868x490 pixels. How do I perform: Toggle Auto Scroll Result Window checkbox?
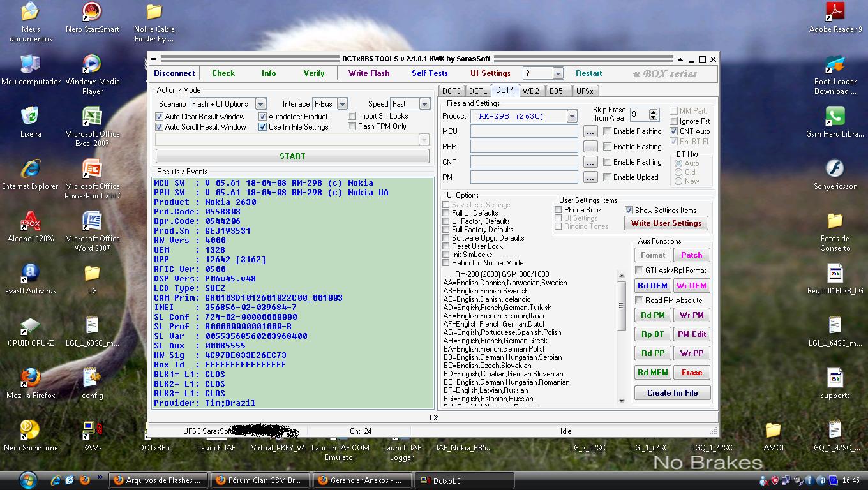click(x=160, y=127)
